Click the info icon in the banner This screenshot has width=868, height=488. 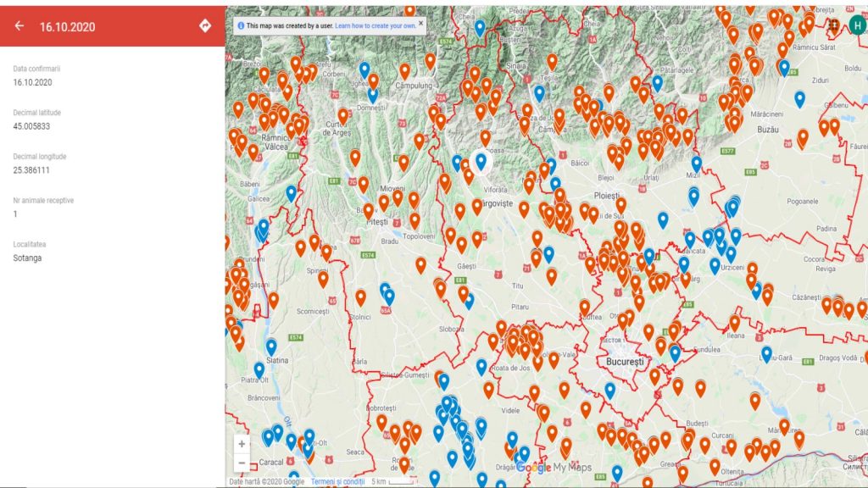[241, 26]
